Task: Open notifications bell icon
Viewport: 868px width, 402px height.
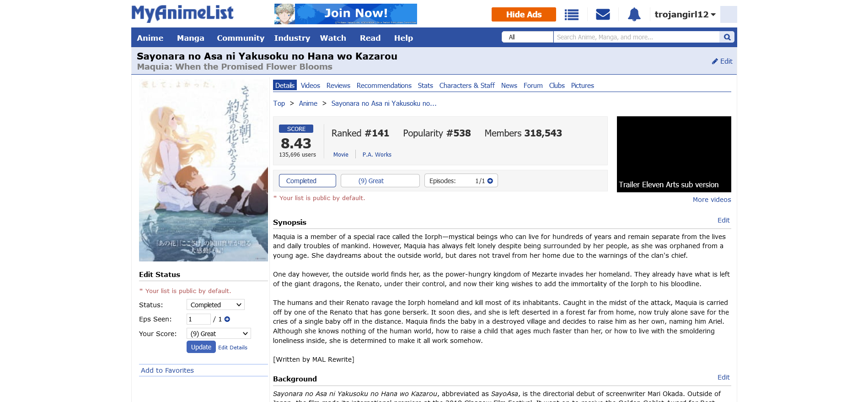Action: (x=634, y=15)
